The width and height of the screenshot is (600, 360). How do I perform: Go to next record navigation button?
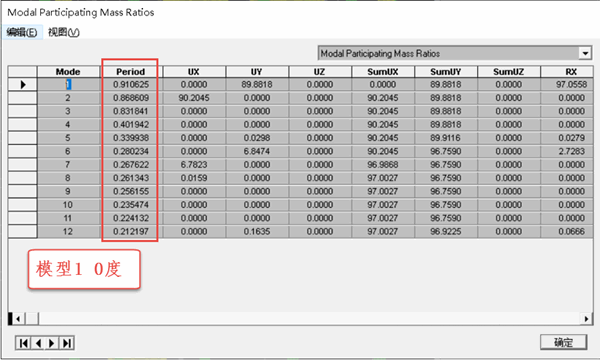click(x=52, y=343)
